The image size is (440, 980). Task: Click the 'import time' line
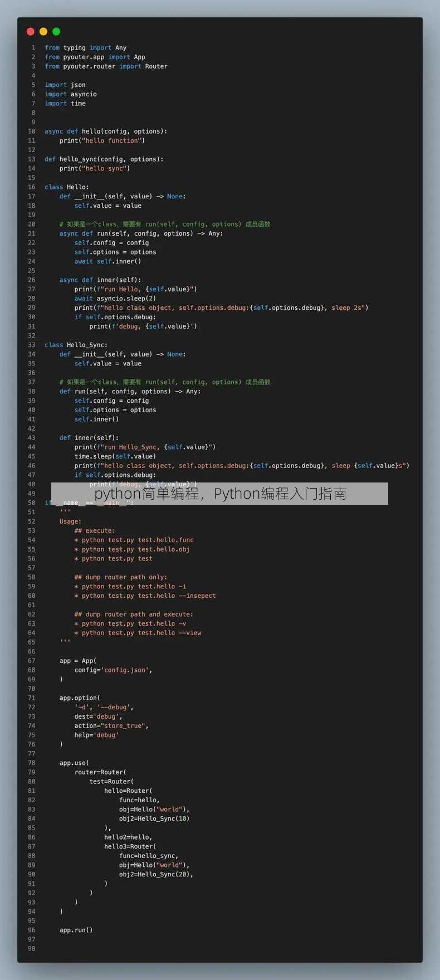pos(65,104)
